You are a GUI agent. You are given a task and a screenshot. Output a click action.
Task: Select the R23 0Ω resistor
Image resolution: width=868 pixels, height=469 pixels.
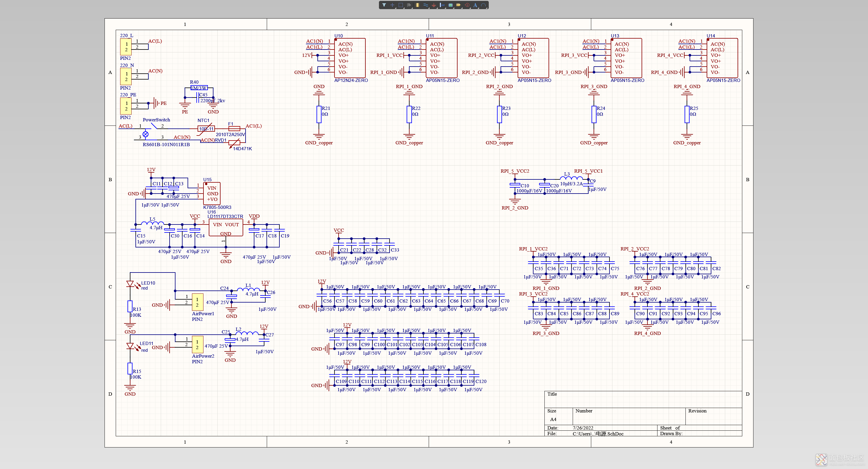pos(499,115)
